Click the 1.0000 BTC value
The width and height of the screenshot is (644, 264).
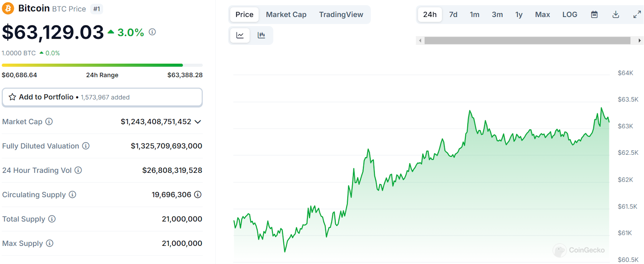pos(19,53)
